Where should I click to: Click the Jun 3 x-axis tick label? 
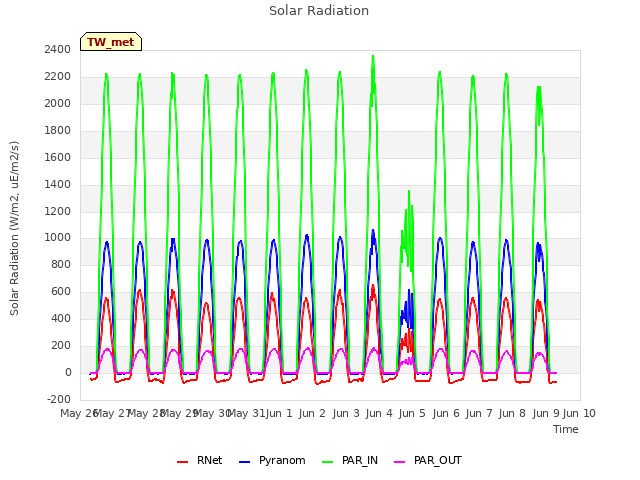[346, 413]
